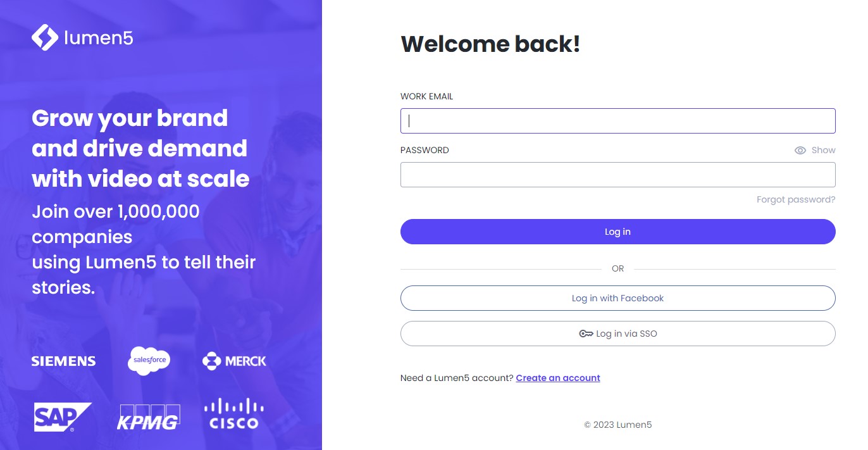Click into the Password field

click(617, 175)
